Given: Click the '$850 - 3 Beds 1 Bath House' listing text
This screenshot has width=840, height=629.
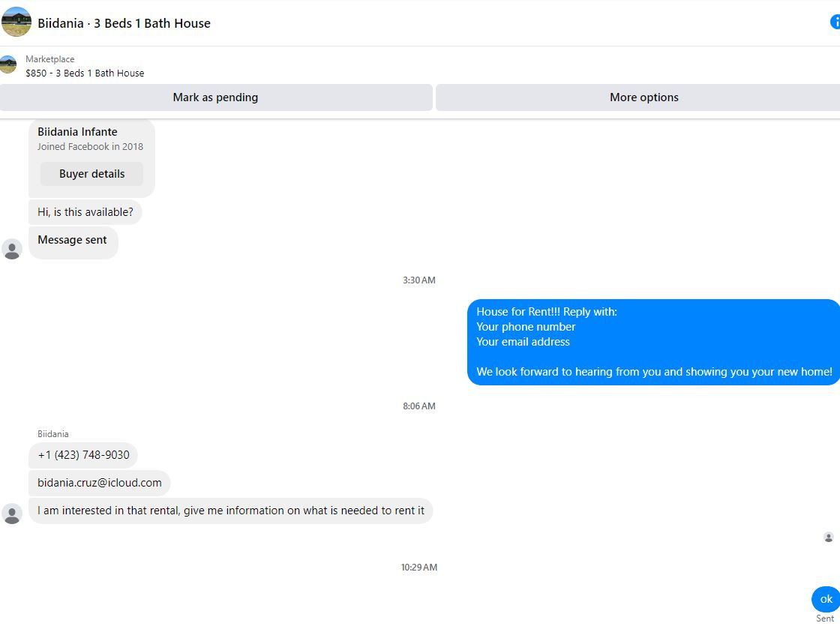Looking at the screenshot, I should coord(85,73).
